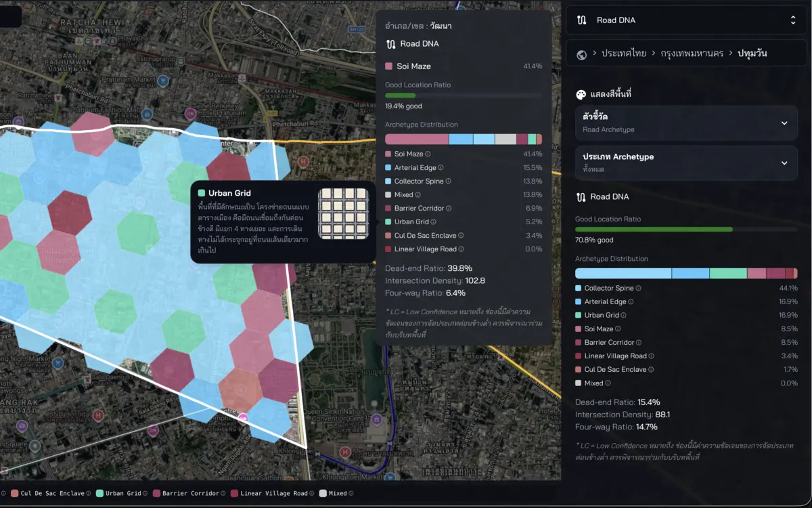This screenshot has width=812, height=508.
Task: Click the แสดงสีพื้นที่ section heading
Action: coord(611,95)
